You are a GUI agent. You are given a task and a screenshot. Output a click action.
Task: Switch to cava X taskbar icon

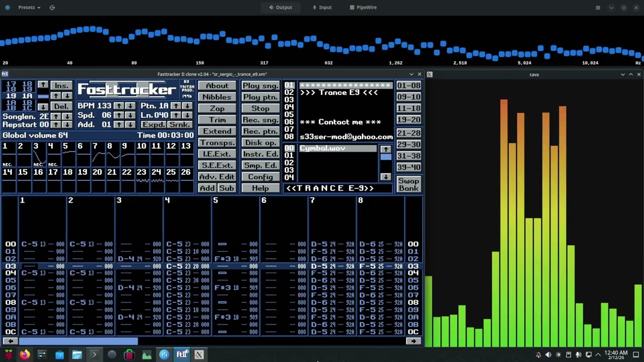click(x=199, y=354)
